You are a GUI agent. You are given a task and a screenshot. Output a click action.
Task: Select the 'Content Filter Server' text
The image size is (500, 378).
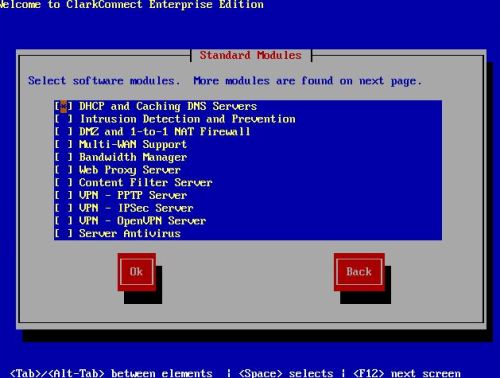tap(146, 182)
